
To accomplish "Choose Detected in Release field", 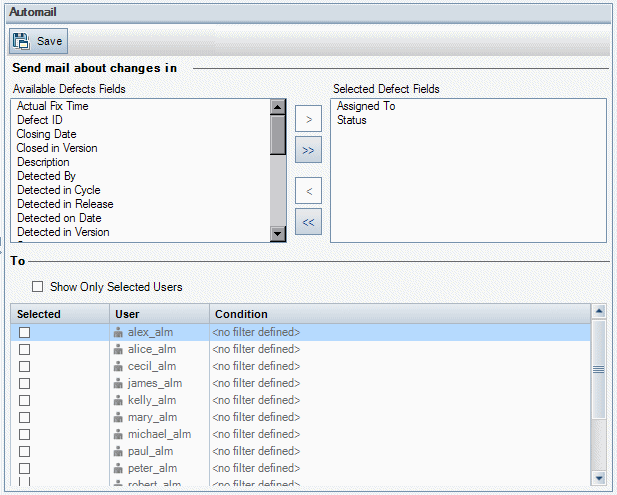I will coord(66,204).
